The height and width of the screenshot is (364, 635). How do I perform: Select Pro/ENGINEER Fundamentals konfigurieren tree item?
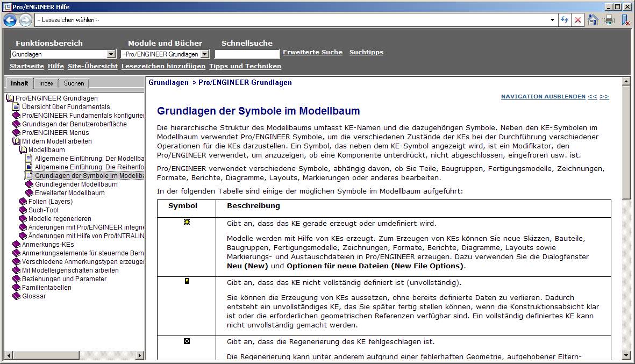83,116
